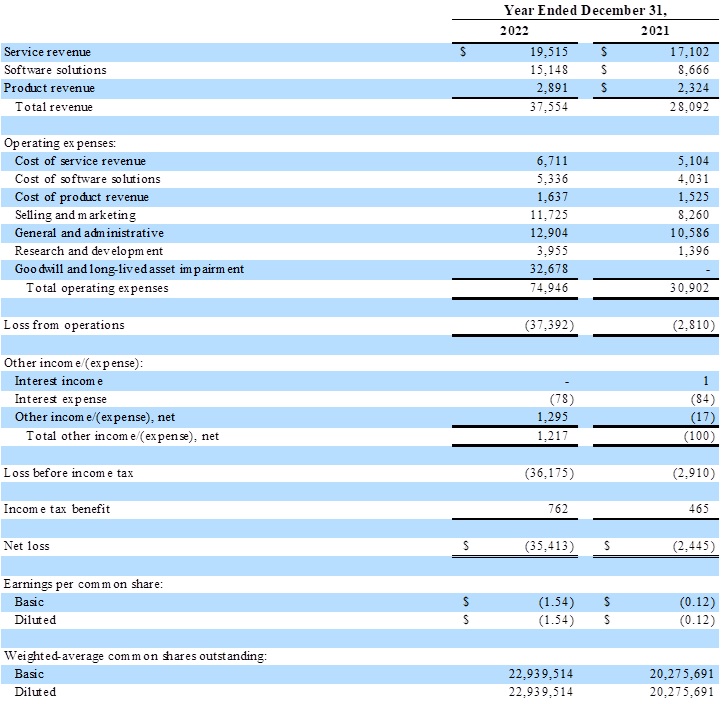Click the Goodwill impairment 2022 value 32,678
This screenshot has height=704, width=721.
(x=550, y=270)
